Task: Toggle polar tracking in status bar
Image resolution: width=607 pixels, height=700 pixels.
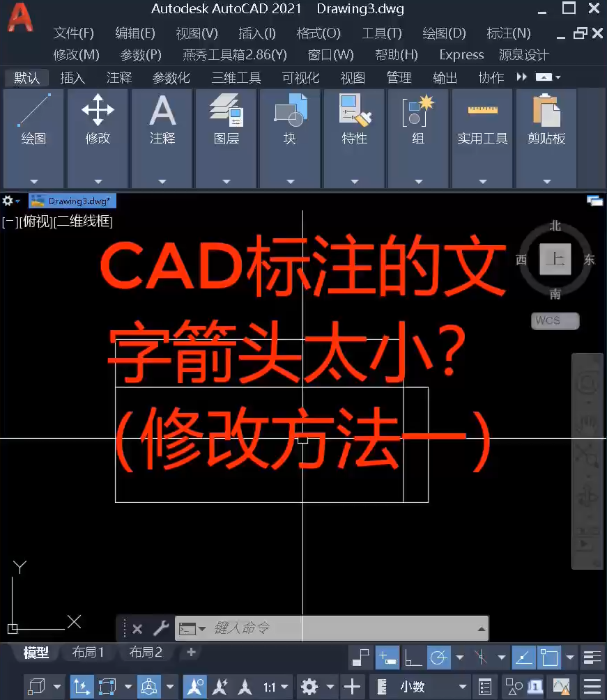Action: pyautogui.click(x=438, y=657)
